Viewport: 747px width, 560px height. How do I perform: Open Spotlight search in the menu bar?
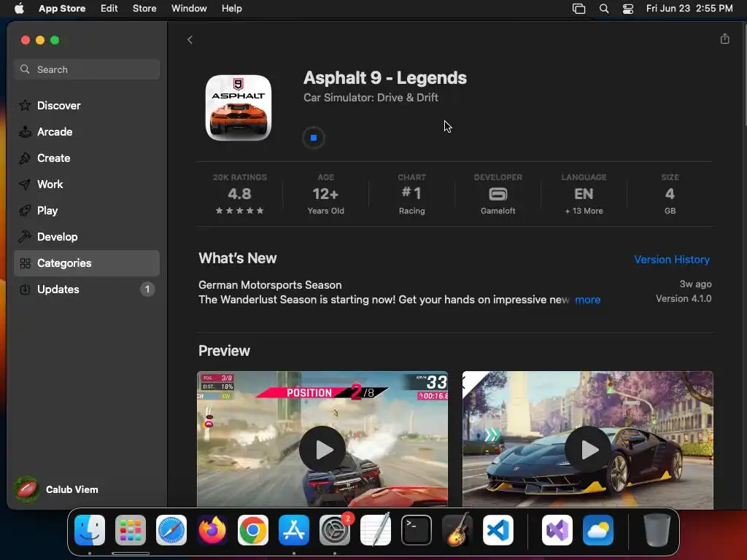tap(604, 9)
